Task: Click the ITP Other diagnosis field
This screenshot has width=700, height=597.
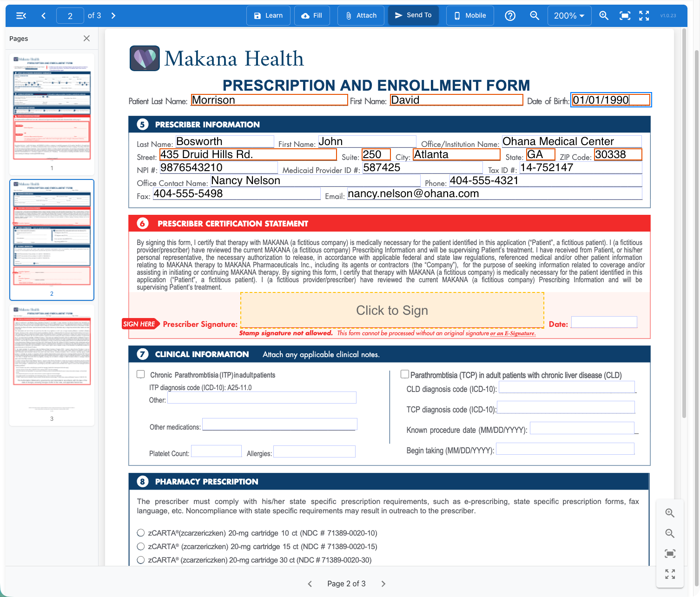Action: 262,398
